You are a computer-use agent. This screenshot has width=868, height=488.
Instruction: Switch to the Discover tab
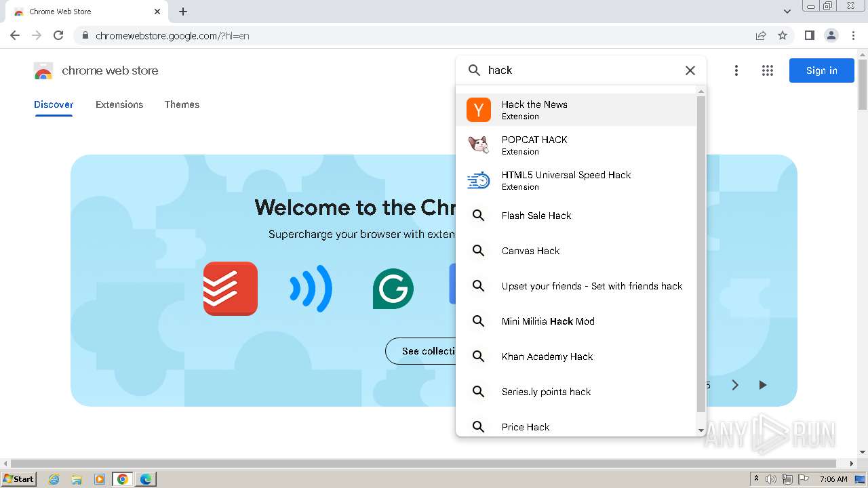(x=54, y=104)
